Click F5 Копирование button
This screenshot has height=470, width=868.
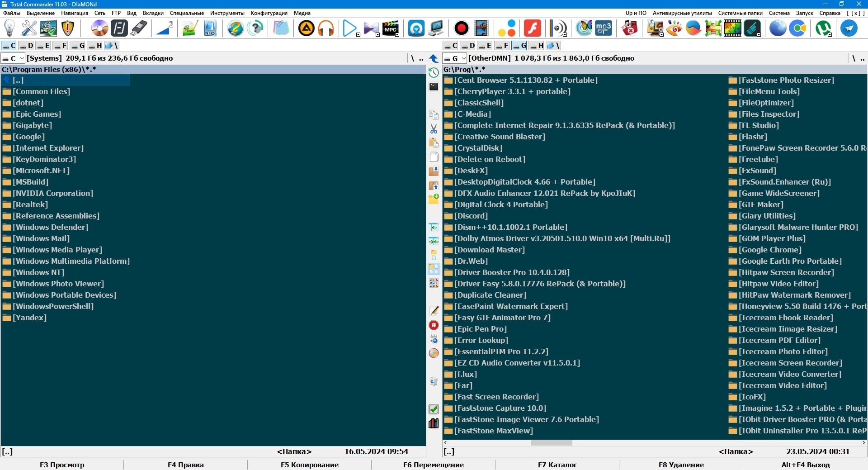310,465
